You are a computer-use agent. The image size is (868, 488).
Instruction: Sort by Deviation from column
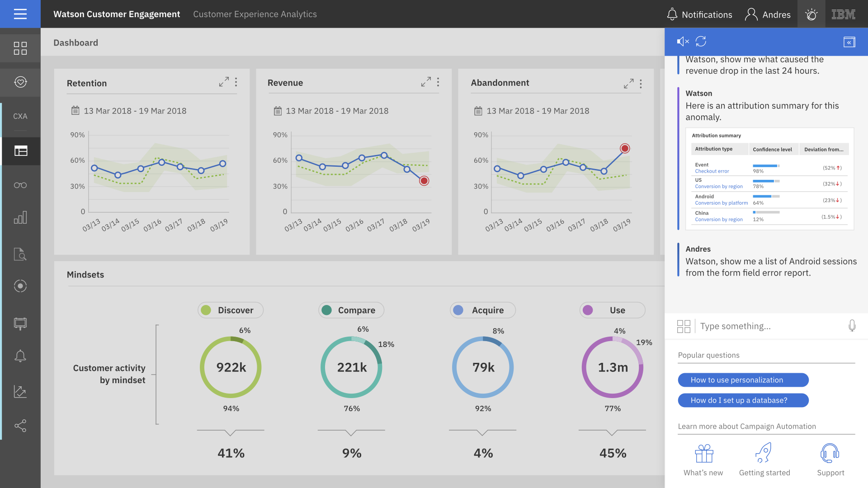(x=824, y=150)
